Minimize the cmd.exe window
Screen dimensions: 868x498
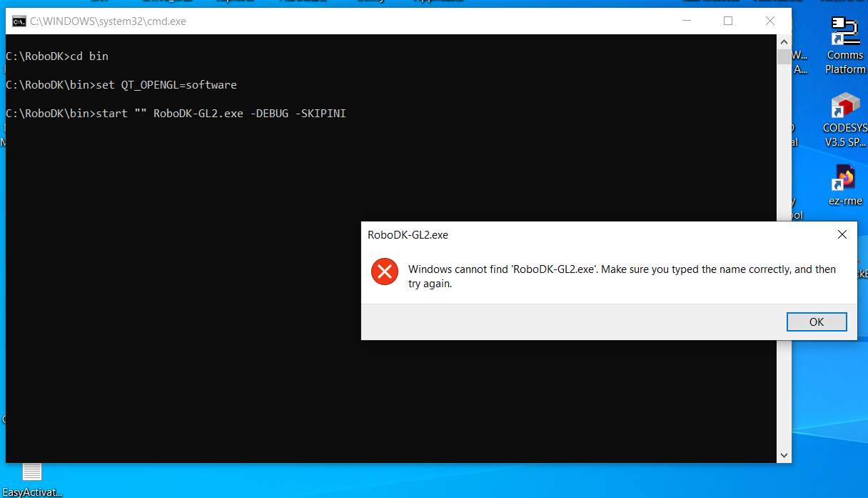pos(686,21)
